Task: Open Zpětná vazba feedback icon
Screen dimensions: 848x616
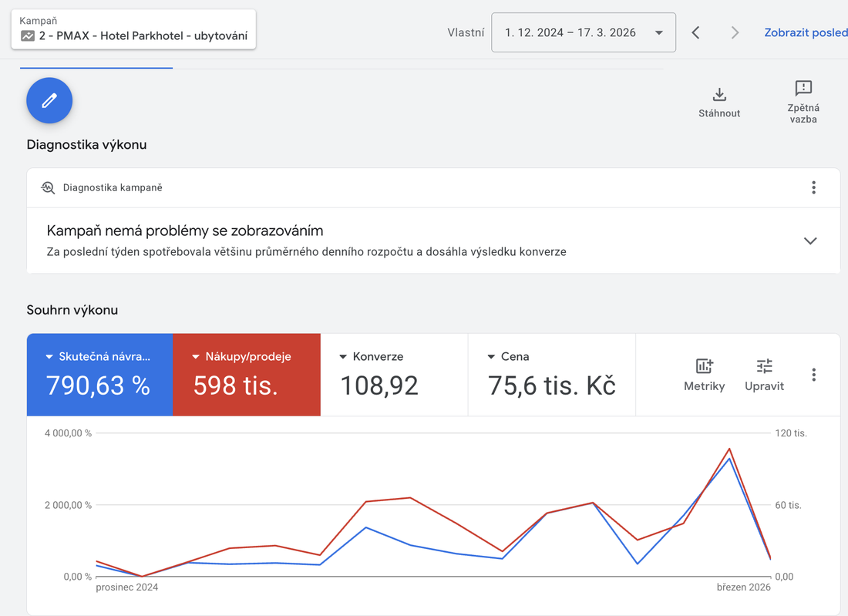Action: pos(803,88)
